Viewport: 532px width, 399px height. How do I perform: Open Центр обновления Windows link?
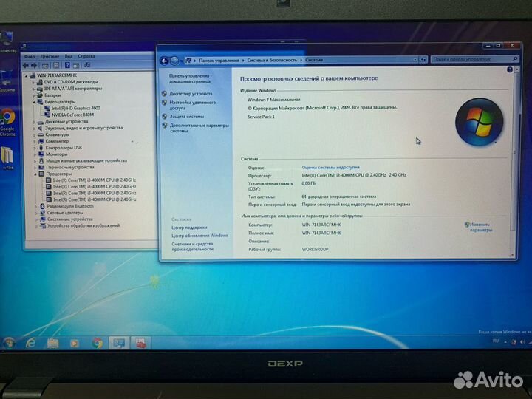[199, 236]
